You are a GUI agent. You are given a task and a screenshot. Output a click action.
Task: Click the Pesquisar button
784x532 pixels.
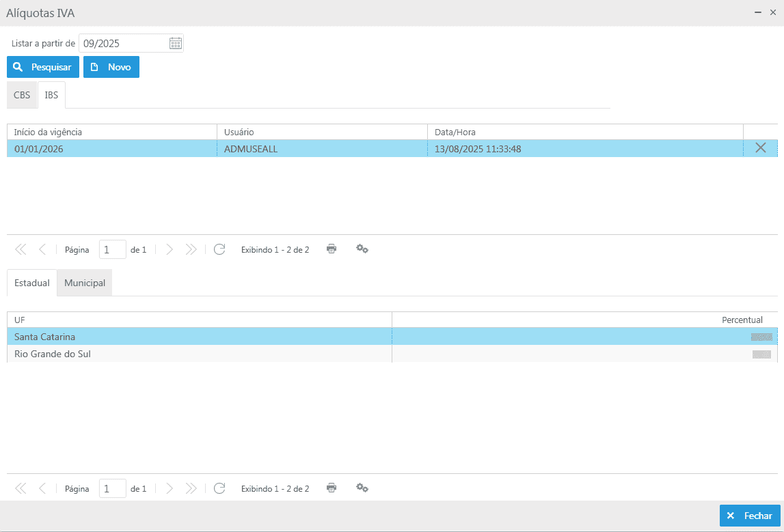[x=43, y=67]
